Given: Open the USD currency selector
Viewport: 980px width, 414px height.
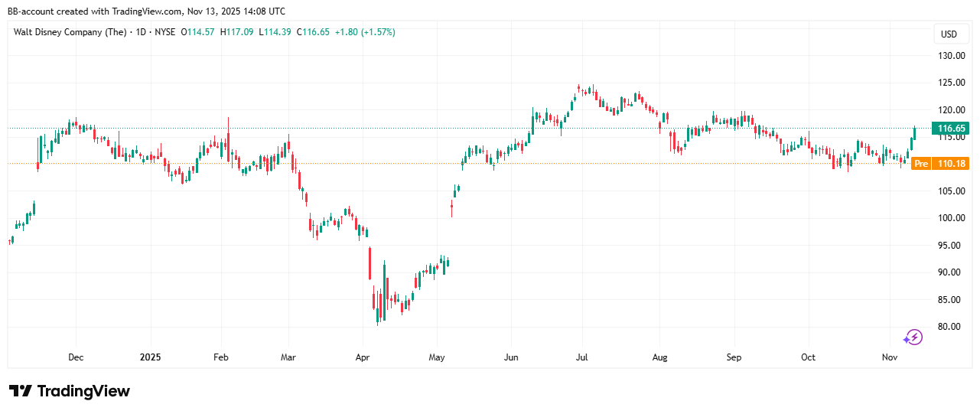Looking at the screenshot, I should [949, 34].
